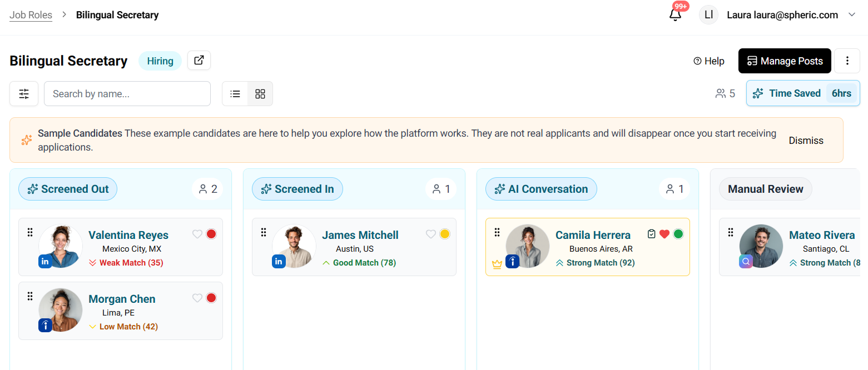The width and height of the screenshot is (868, 370).
Task: Click the drag handle on Morgan Chen's card
Action: 30,297
